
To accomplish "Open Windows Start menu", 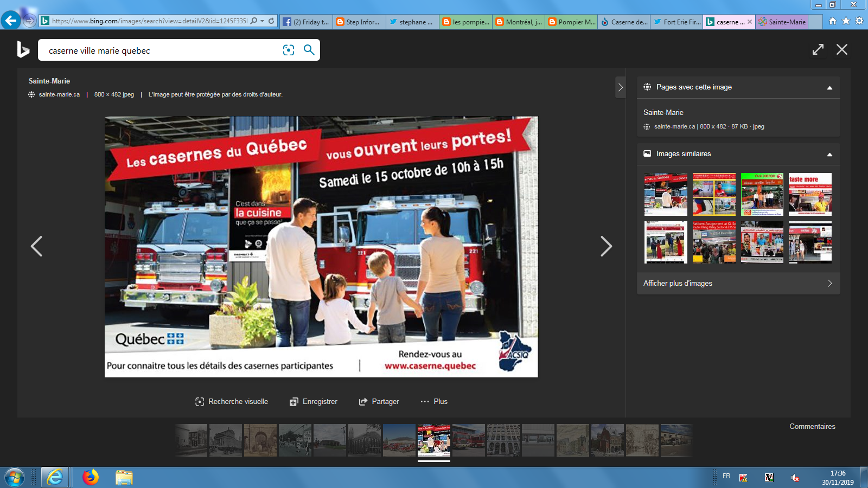I will pos(15,478).
